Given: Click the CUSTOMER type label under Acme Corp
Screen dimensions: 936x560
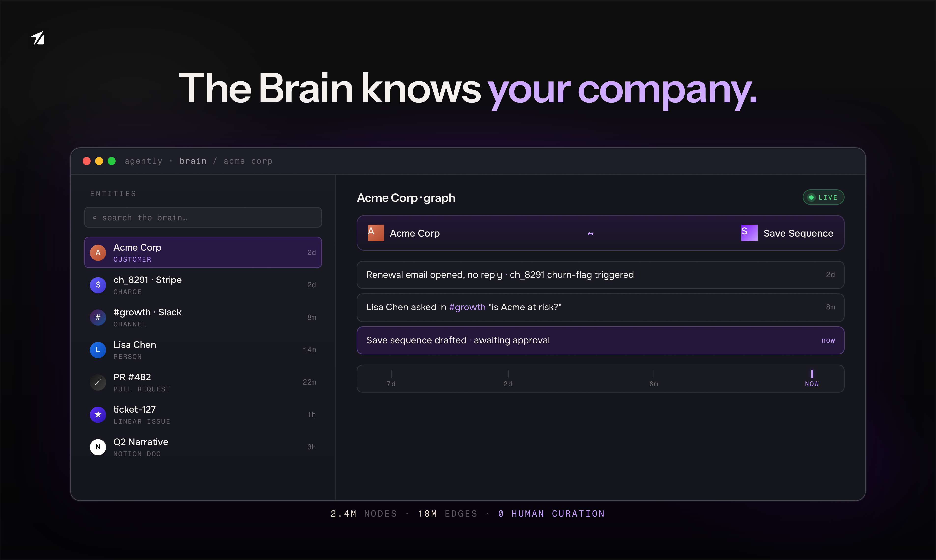Looking at the screenshot, I should point(132,260).
